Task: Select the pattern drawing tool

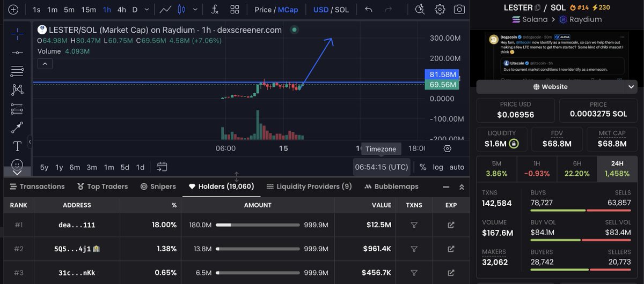Action: coord(17,89)
